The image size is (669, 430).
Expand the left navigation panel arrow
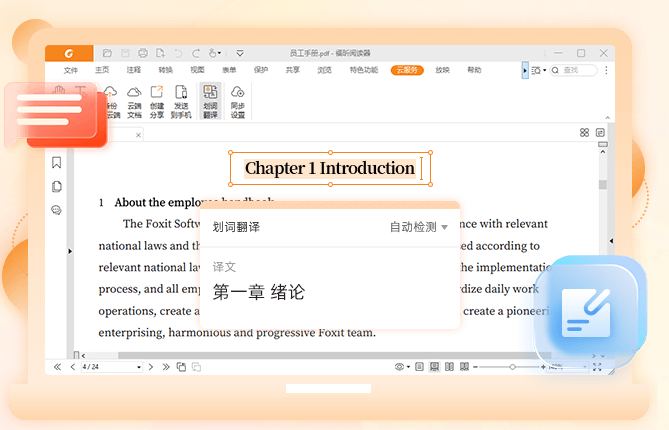[70, 251]
